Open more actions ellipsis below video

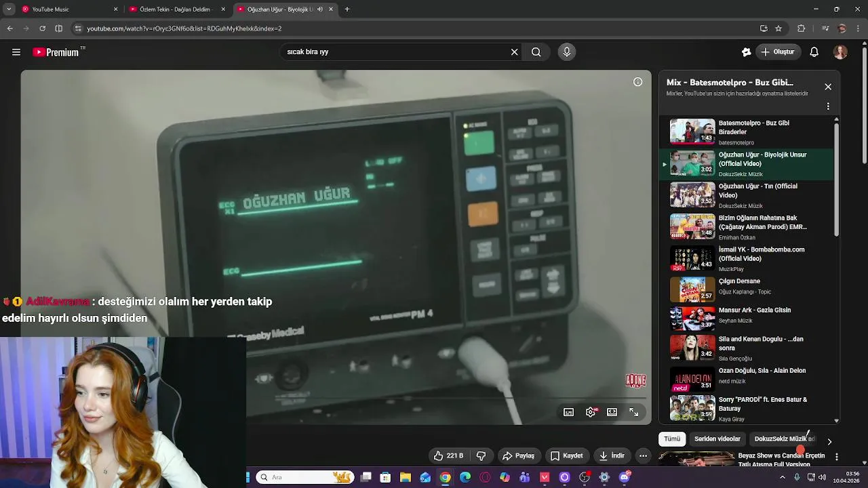coord(643,456)
